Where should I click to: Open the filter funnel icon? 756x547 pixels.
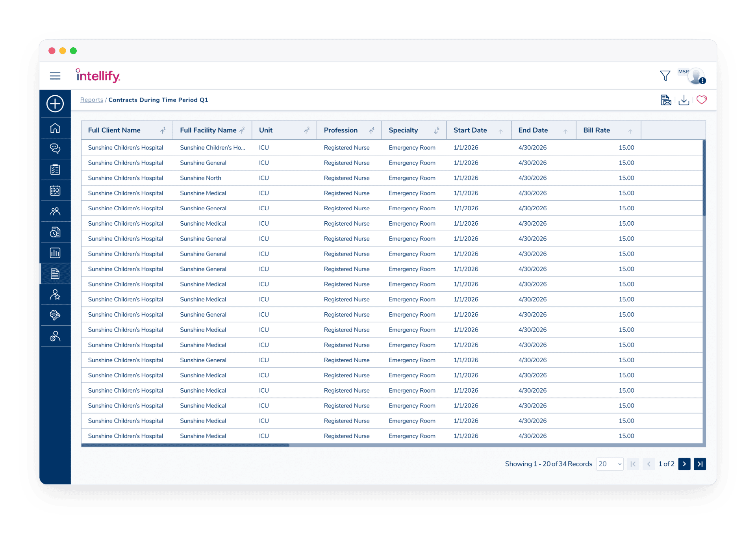tap(665, 76)
